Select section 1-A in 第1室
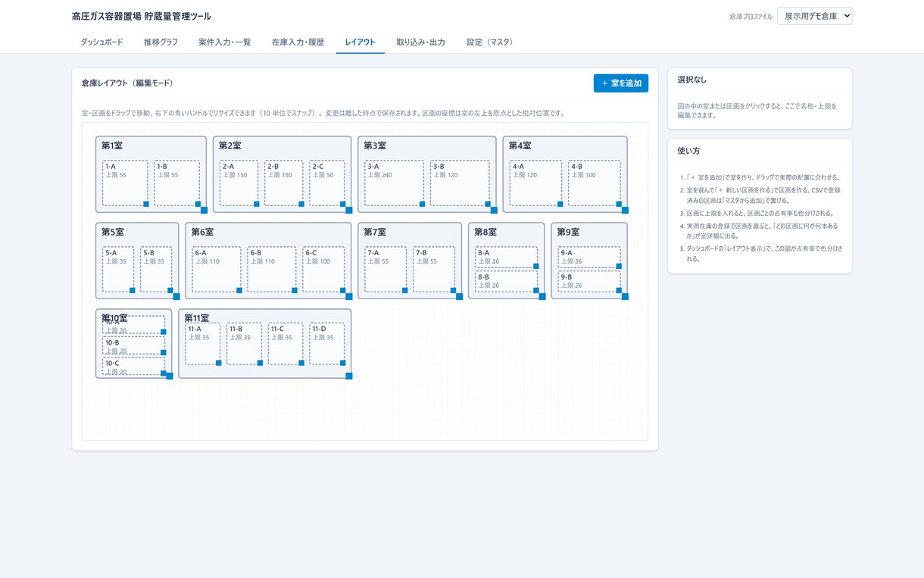 pos(125,183)
